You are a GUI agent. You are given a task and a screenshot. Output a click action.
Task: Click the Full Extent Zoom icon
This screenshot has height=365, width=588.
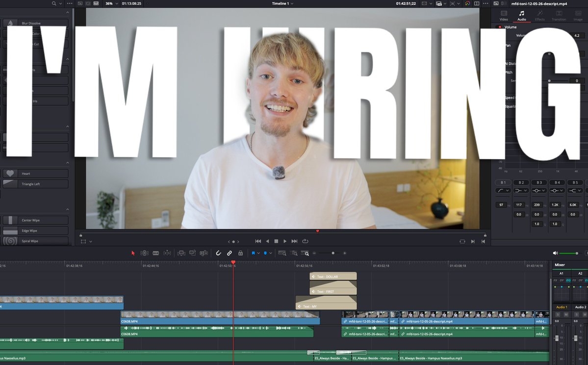[x=282, y=253]
